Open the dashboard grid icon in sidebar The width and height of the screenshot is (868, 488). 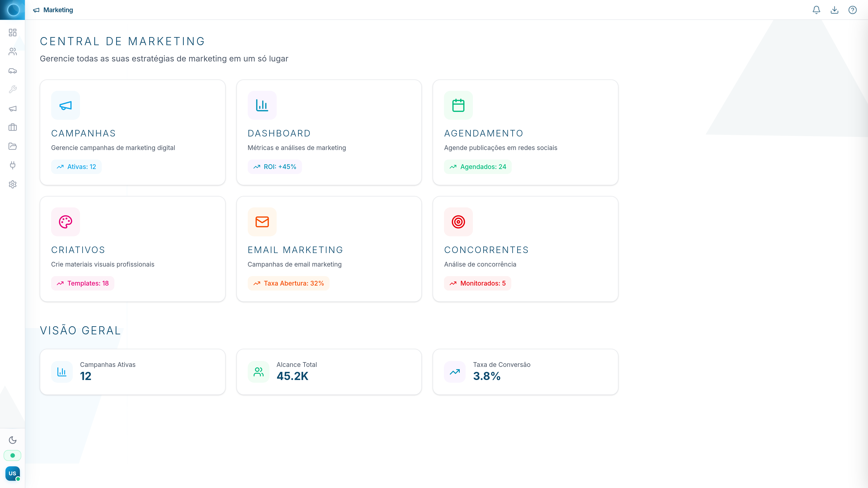12,32
